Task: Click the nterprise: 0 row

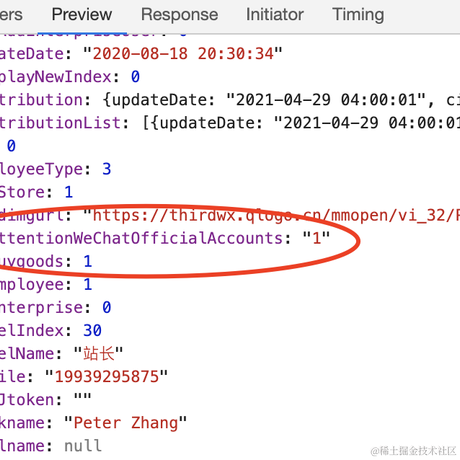Action: 55,307
